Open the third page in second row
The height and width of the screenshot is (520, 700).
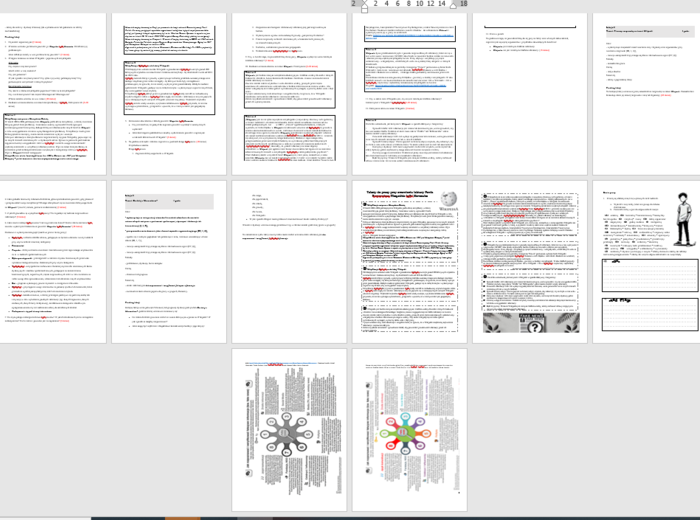click(289, 260)
